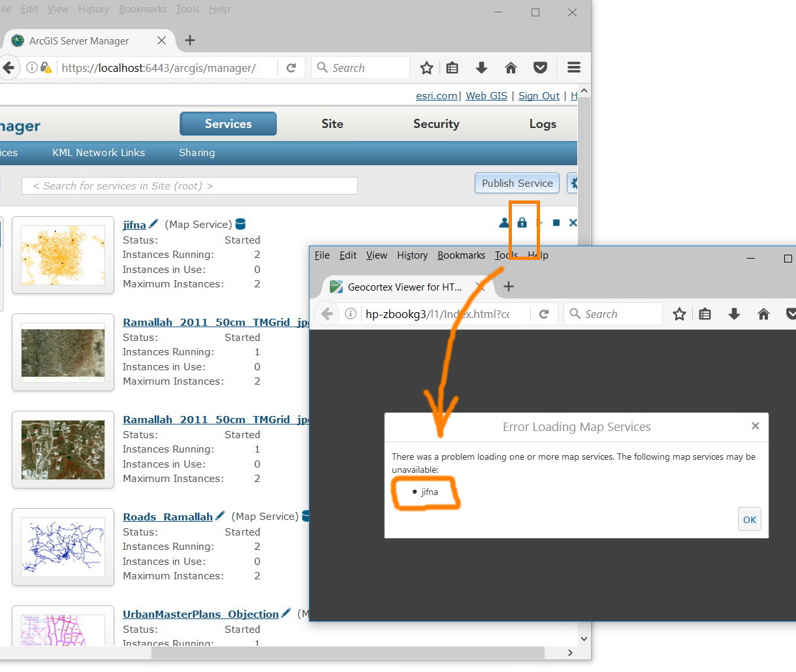Click scroll-down arrow of page scrollbar

coord(584,639)
